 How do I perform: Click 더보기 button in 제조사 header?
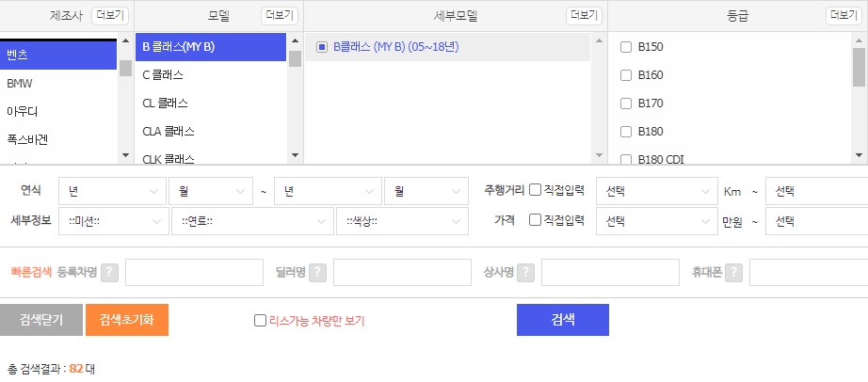pyautogui.click(x=110, y=15)
